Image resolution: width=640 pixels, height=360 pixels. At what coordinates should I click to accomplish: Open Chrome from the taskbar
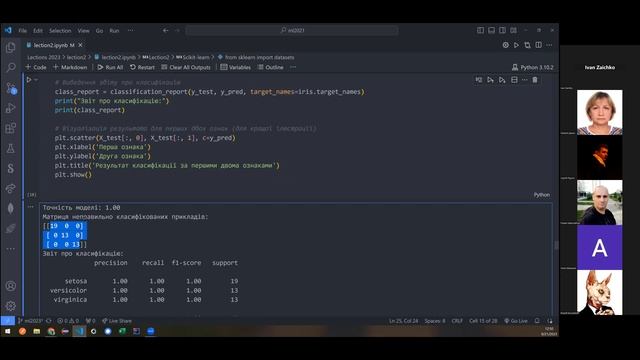pyautogui.click(x=51, y=331)
